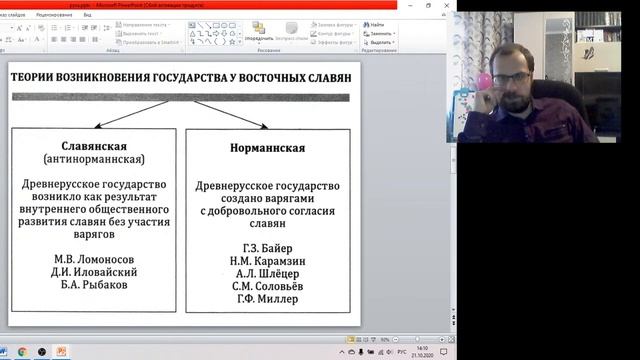Click the Найти find button
The height and width of the screenshot is (360, 640).
(373, 25)
